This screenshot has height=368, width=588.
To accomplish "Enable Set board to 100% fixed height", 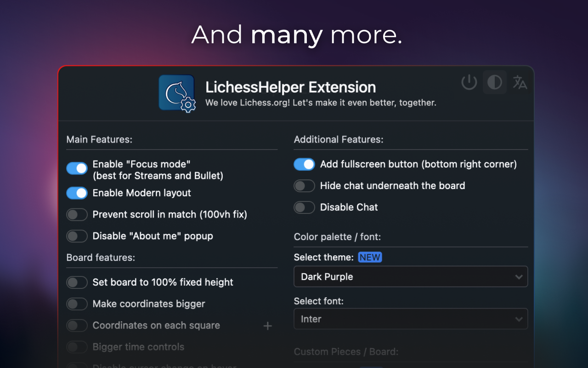I will [77, 282].
